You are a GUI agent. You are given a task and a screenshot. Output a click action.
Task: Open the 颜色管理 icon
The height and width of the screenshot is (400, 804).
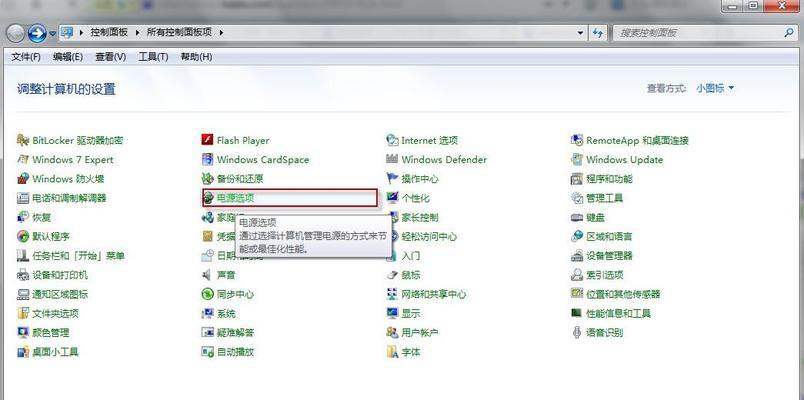23,332
